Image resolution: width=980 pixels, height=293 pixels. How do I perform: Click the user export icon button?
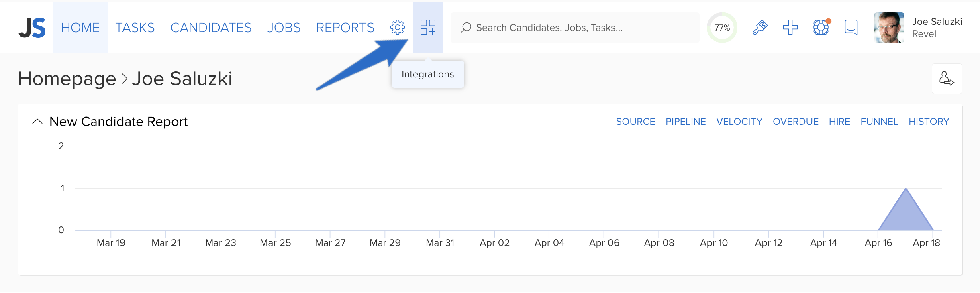(947, 79)
